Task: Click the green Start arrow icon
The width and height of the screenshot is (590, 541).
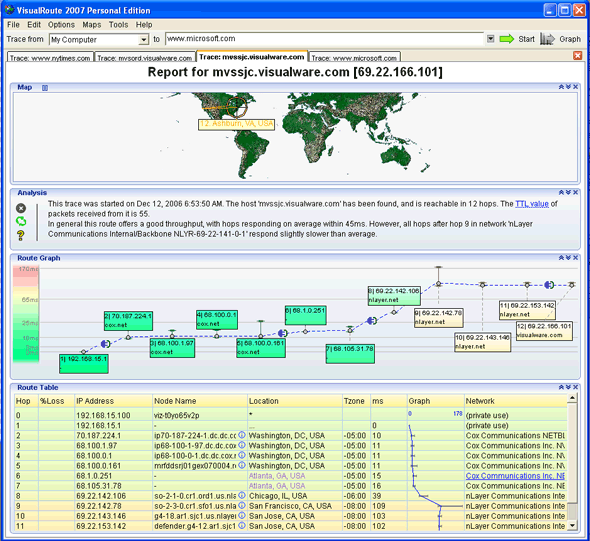Action: (506, 39)
